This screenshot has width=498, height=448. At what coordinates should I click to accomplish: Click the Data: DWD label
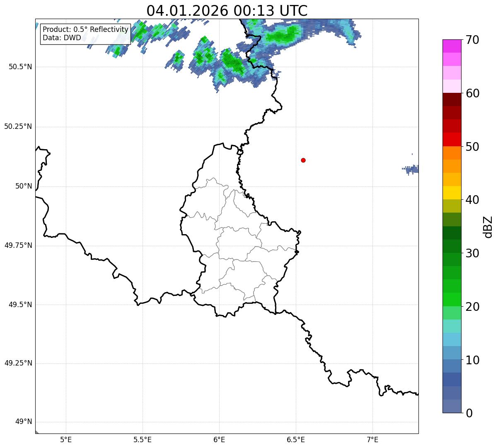62,38
